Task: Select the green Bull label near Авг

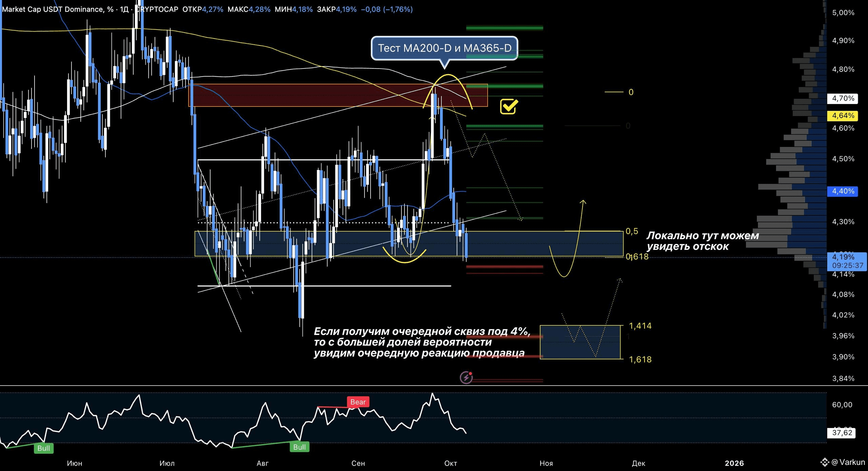Action: click(299, 447)
